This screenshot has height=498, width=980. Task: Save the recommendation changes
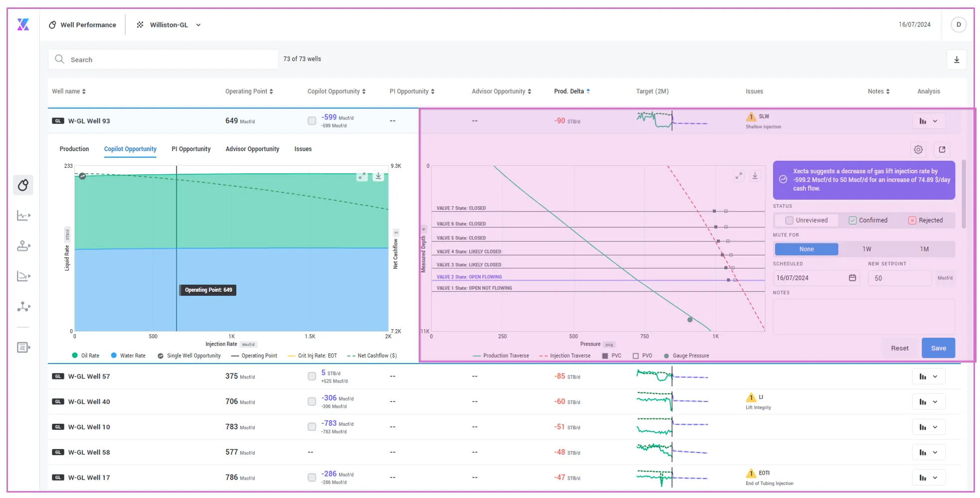tap(938, 348)
